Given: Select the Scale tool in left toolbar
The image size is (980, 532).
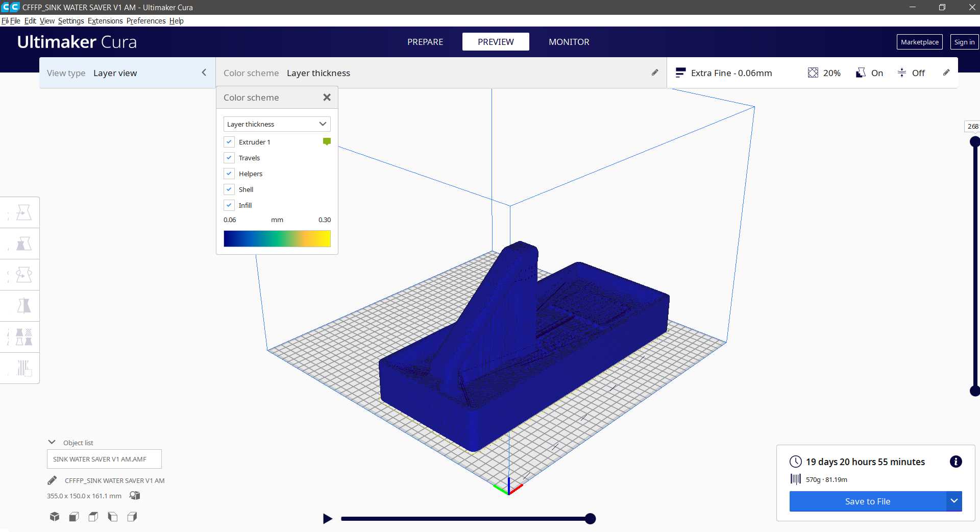Looking at the screenshot, I should pyautogui.click(x=23, y=244).
